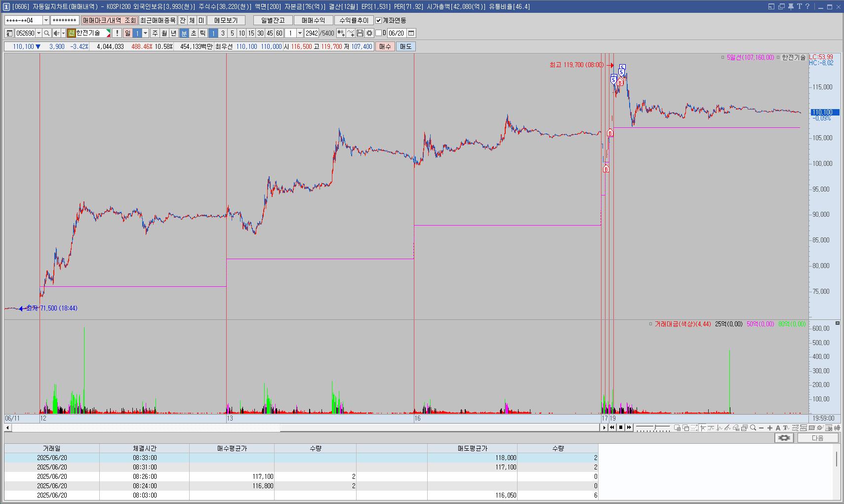Screen dimensions: 844x504
Task: Click the replay speed slider handle
Action: coord(655,427)
